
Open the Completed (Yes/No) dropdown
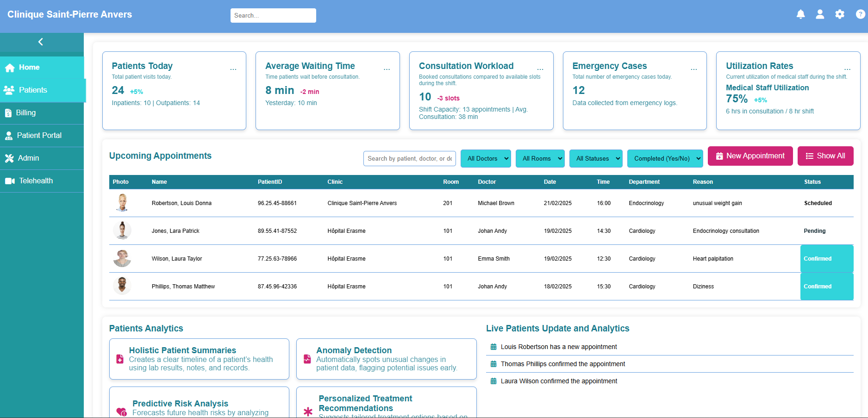coord(665,158)
